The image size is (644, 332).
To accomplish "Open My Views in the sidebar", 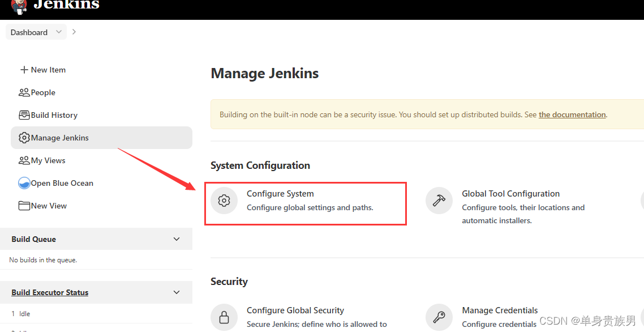I will pyautogui.click(x=48, y=160).
